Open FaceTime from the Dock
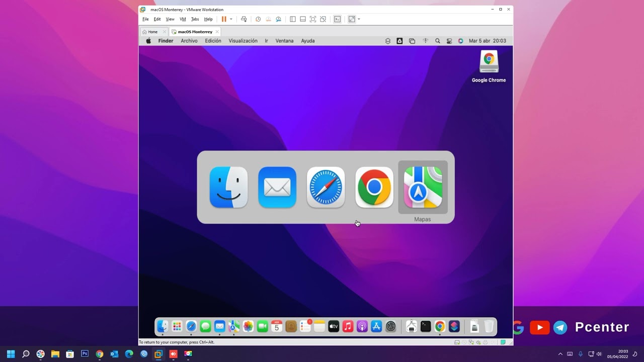This screenshot has height=362, width=644. pyautogui.click(x=262, y=327)
